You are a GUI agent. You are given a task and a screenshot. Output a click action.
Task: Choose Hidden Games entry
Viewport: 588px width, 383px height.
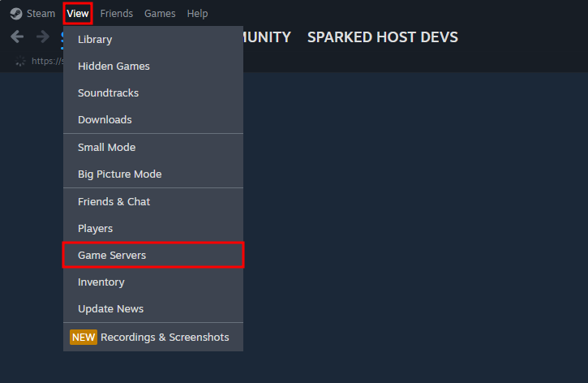tap(153, 66)
